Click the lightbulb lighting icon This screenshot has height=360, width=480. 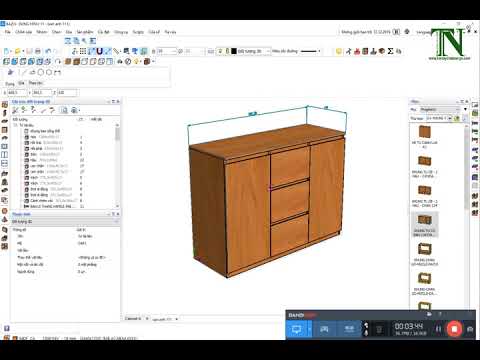(x=136, y=62)
